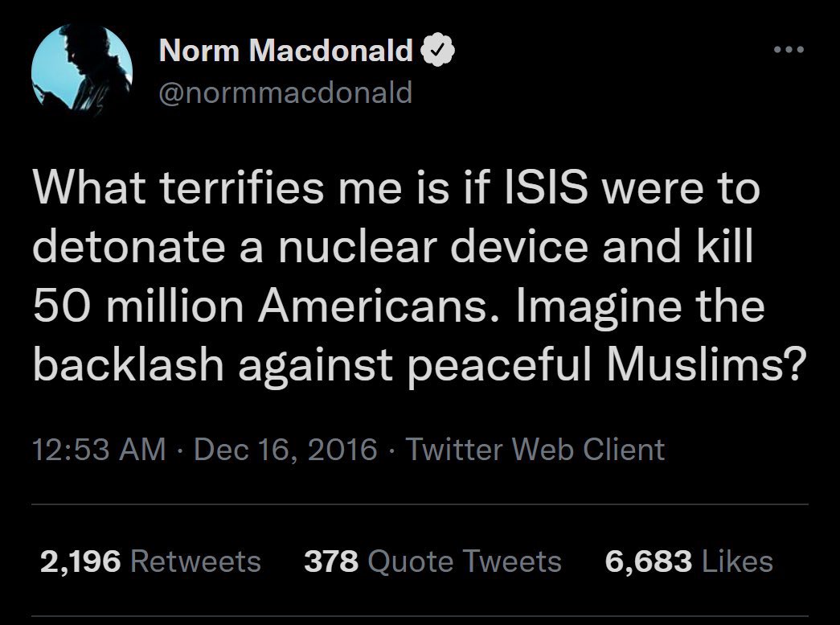Click the verified checkmark badge
Screen dimensions: 840x625
point(437,50)
